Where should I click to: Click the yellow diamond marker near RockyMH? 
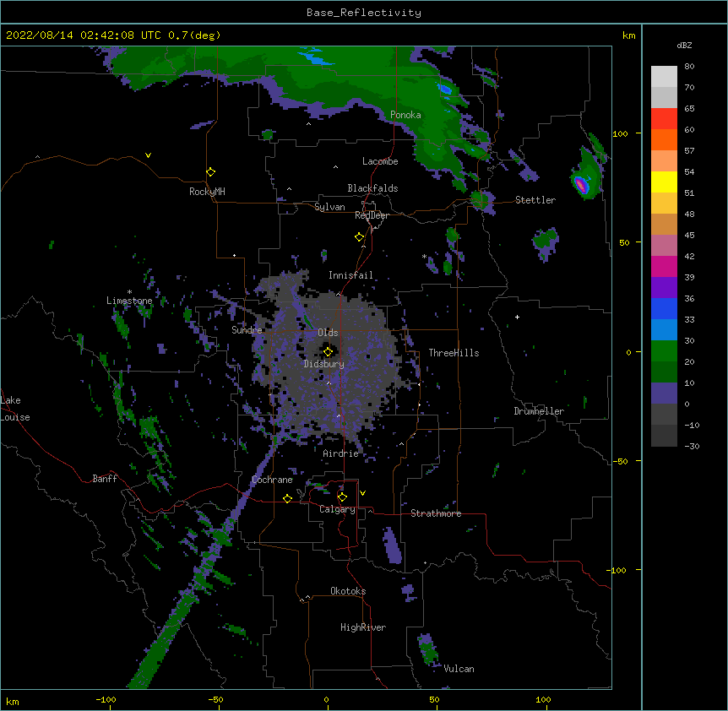210,172
